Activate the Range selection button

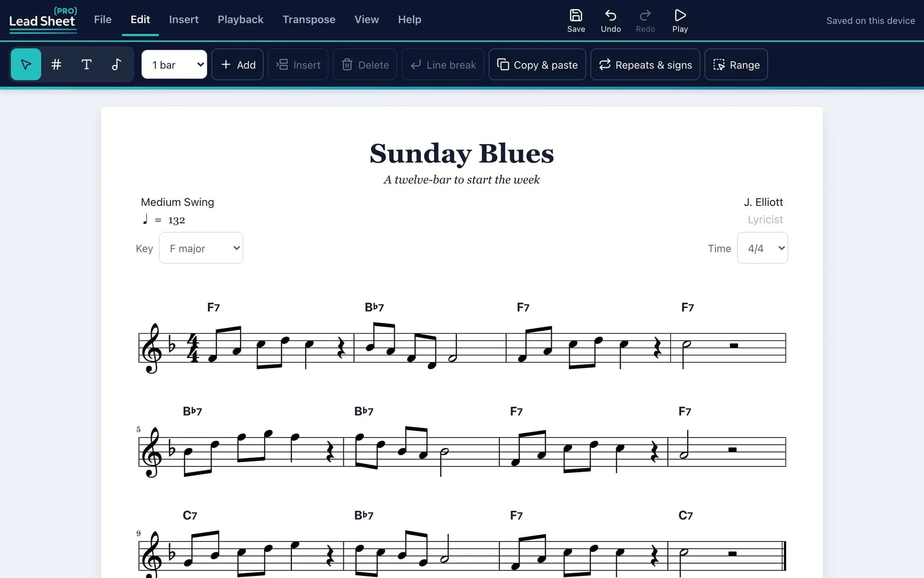(736, 65)
